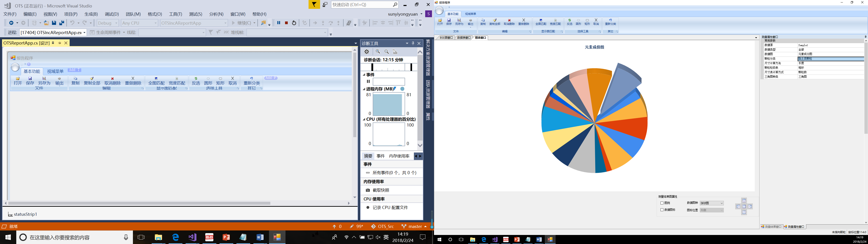Open the Debug configuration dropdown
This screenshot has height=244, width=868.
coord(108,23)
